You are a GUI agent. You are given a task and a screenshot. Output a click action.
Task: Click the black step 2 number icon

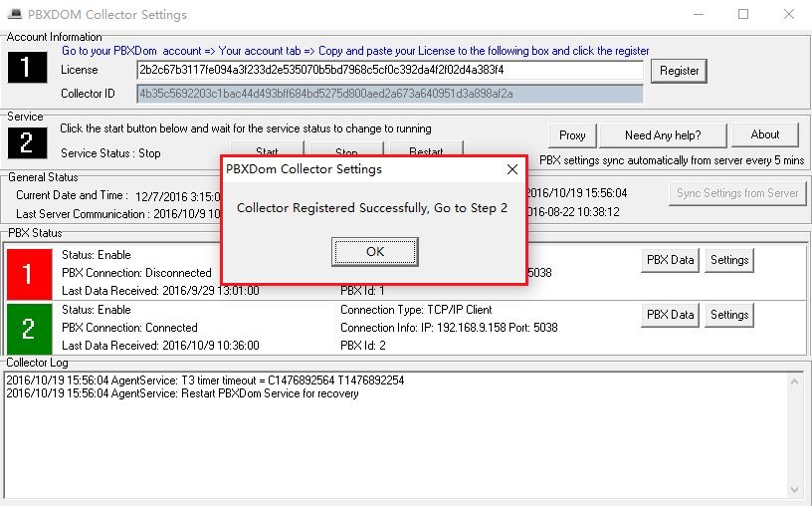point(27,142)
